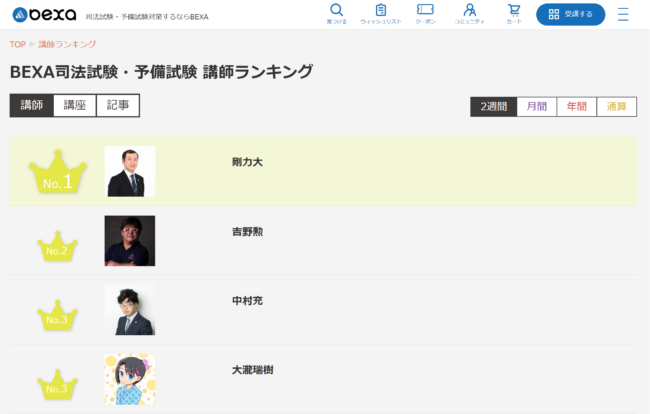
Task: Click the blue 受講する button
Action: pos(570,15)
